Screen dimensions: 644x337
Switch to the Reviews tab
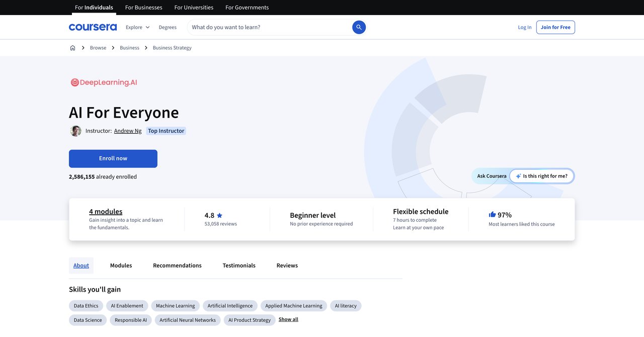point(287,266)
